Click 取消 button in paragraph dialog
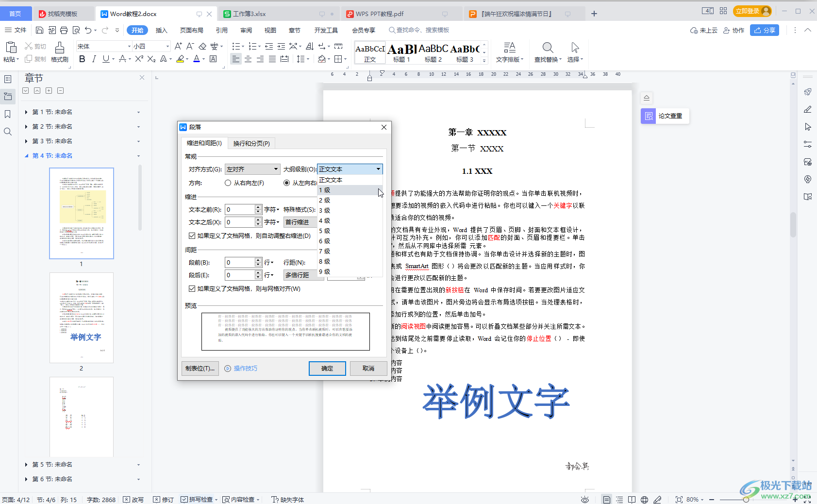817x504 pixels. point(368,369)
